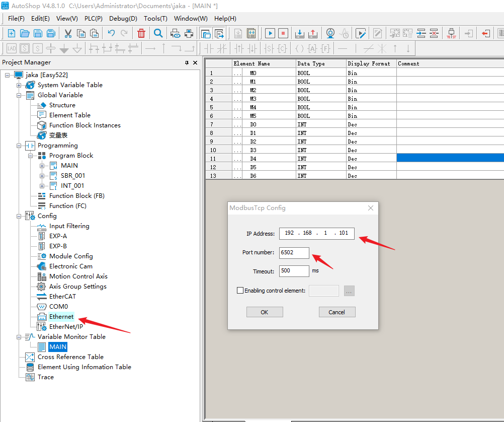Screen dimensions: 504x422
Task: Pin the Project Manager panel
Action: [187, 62]
